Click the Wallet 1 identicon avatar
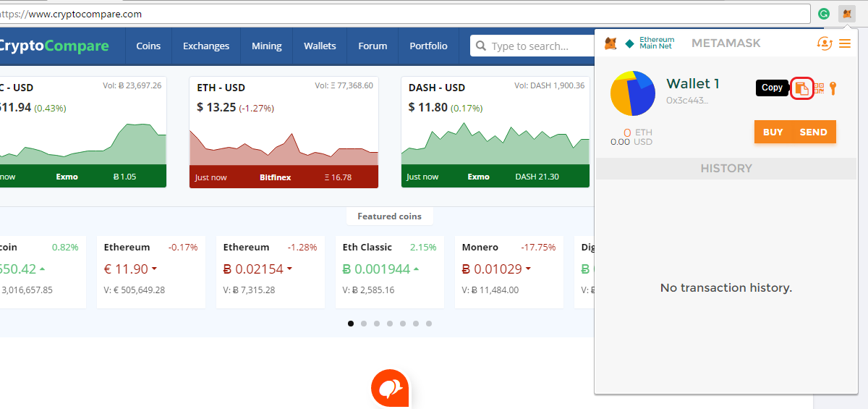Viewport: 868px width, 409px height. coord(633,93)
